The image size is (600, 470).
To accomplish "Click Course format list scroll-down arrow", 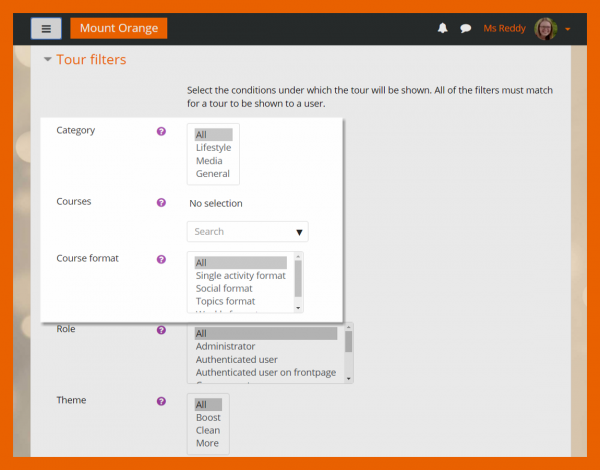I will point(298,308).
